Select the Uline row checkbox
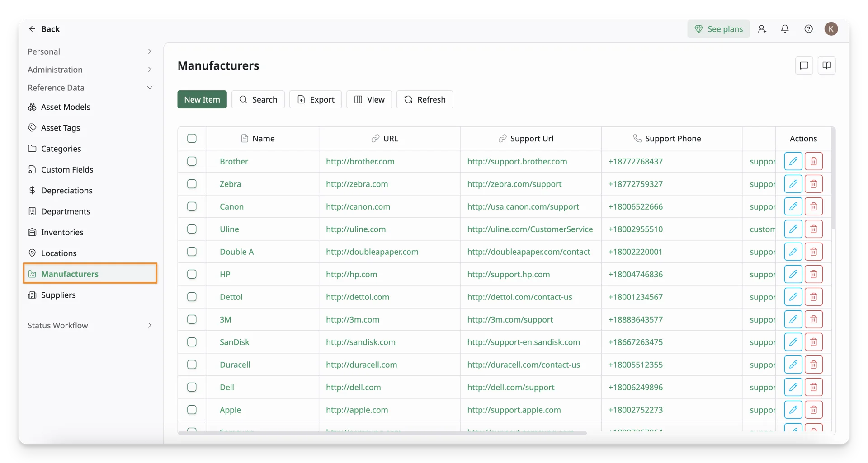The image size is (868, 463). 192,229
